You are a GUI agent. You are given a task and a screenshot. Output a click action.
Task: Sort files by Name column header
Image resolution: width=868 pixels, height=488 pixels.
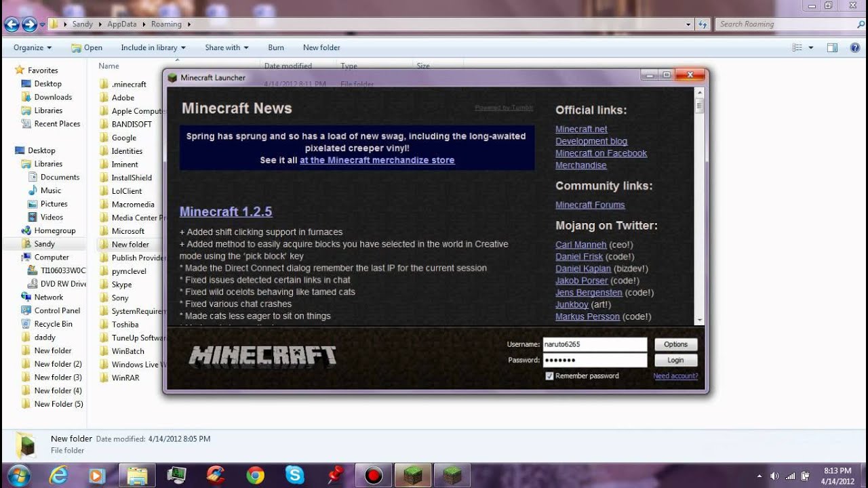pyautogui.click(x=108, y=66)
